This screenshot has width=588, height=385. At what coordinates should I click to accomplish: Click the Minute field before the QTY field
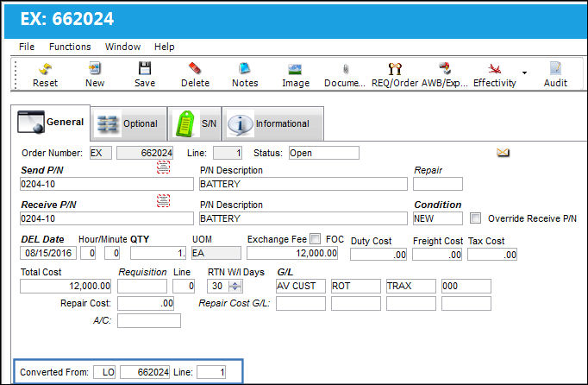[112, 253]
